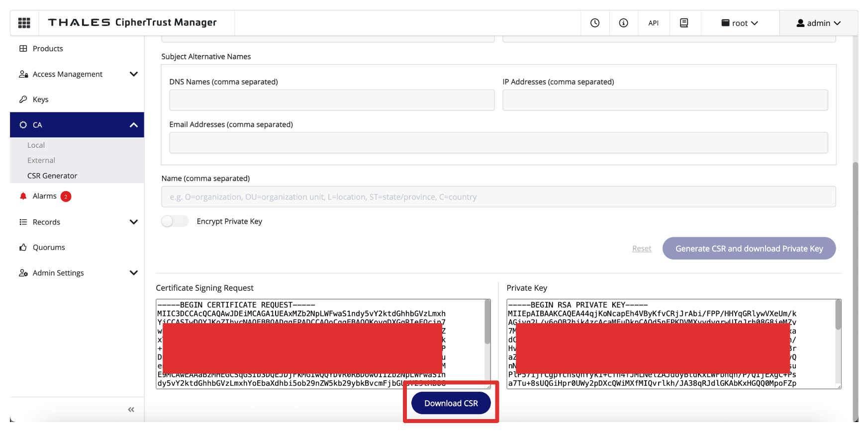Focus the IP Addresses input field
868x432 pixels.
click(x=665, y=100)
